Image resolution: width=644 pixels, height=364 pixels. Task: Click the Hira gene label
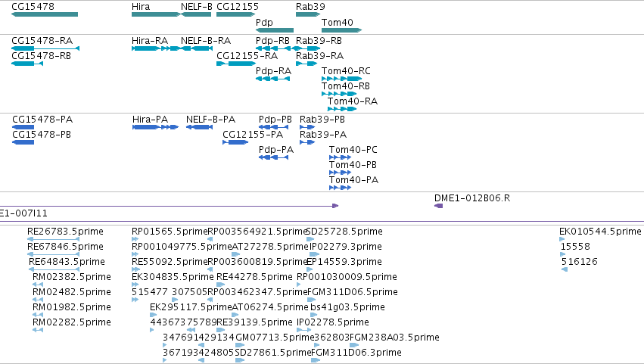tap(141, 7)
